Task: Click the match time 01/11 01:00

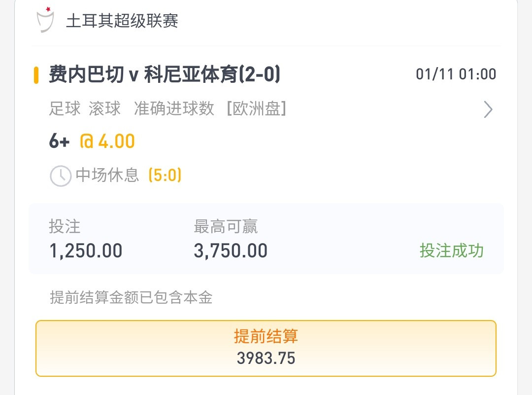Action: coord(456,74)
